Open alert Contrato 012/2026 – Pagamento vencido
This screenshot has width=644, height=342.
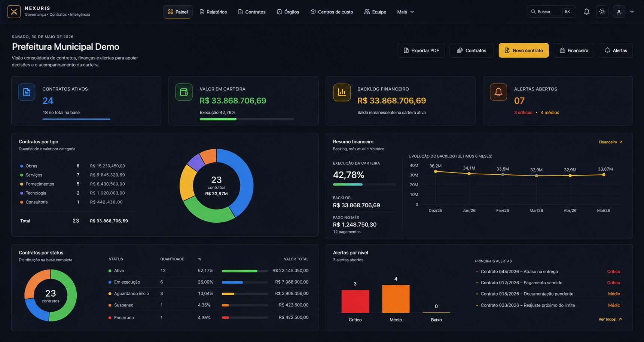point(548,283)
